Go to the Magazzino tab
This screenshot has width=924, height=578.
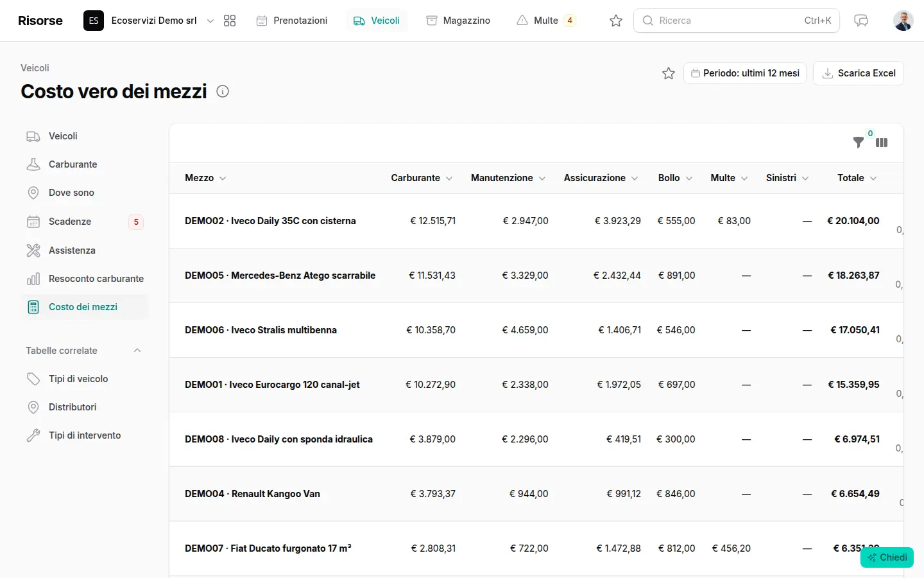pos(458,21)
